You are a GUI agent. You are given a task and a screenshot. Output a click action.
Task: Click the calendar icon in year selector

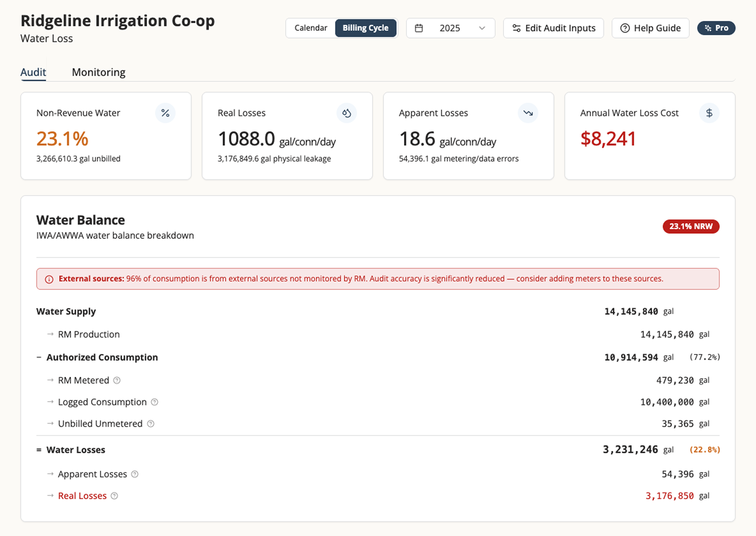pyautogui.click(x=419, y=28)
